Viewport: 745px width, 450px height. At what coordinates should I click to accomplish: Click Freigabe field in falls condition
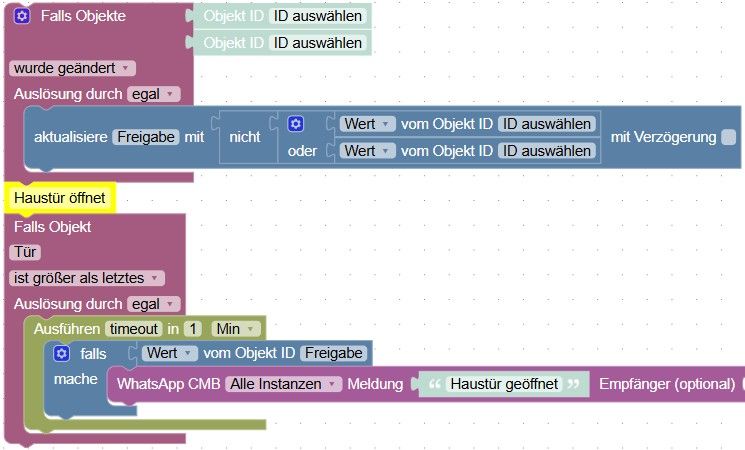click(334, 353)
